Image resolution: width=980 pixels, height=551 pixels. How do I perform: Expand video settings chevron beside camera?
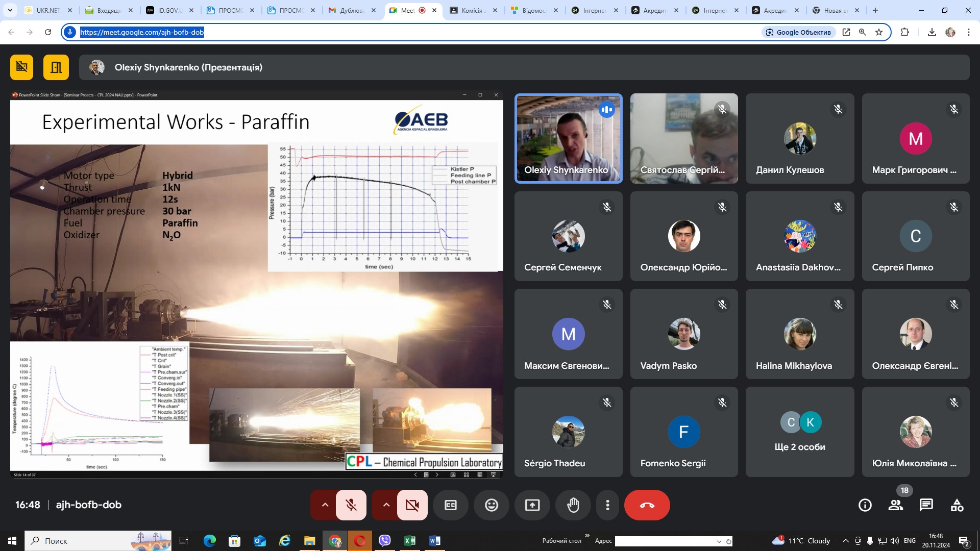coord(386,505)
